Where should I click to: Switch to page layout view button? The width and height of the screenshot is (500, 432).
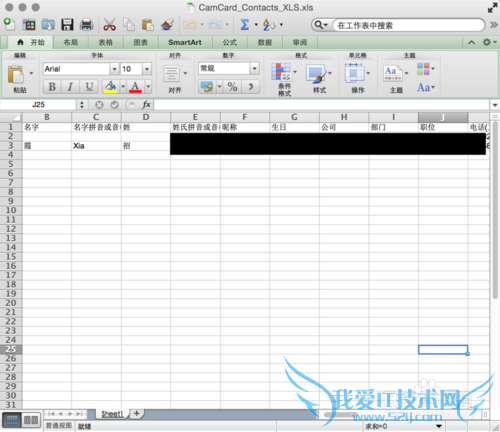[x=31, y=420]
